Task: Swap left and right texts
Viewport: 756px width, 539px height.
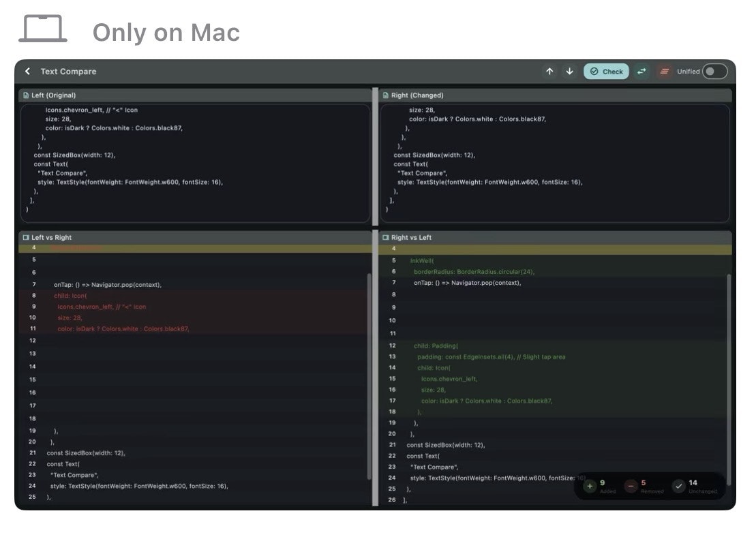Action: coord(641,72)
